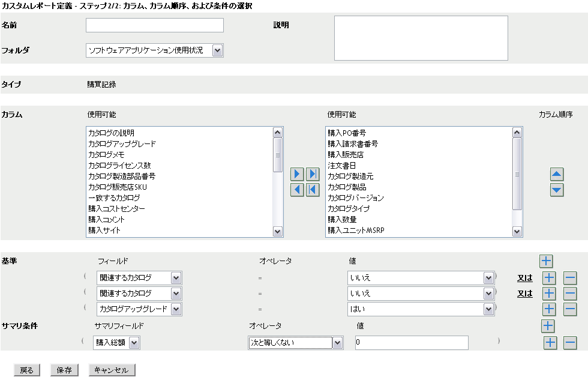Open the はい value dropdown
The image size is (588, 380).
[488, 309]
